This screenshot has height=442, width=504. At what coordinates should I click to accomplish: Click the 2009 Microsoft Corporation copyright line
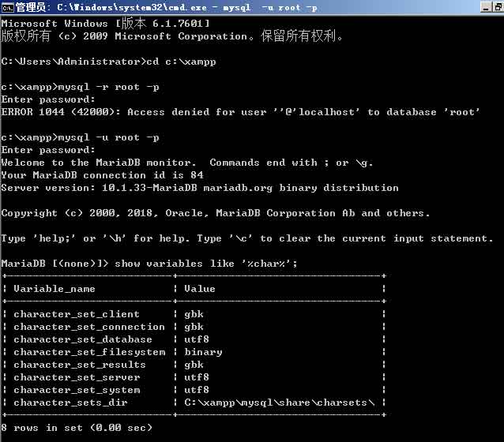click(172, 36)
